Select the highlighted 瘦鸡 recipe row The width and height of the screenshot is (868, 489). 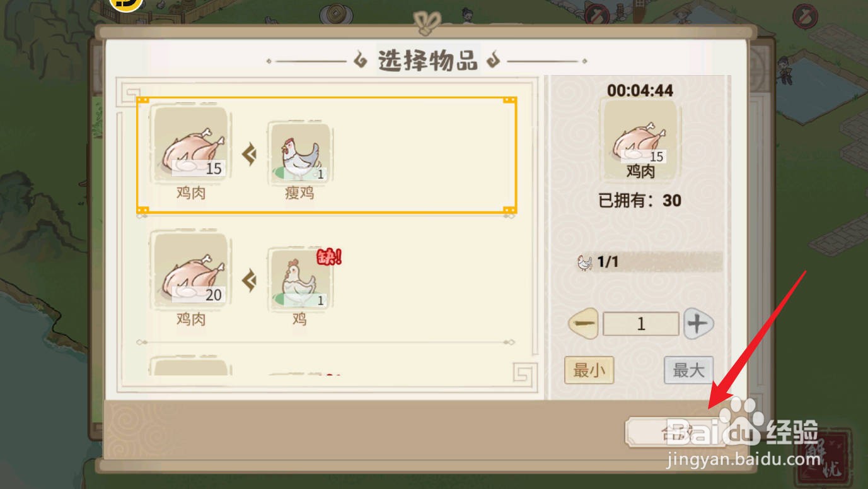[x=327, y=155]
